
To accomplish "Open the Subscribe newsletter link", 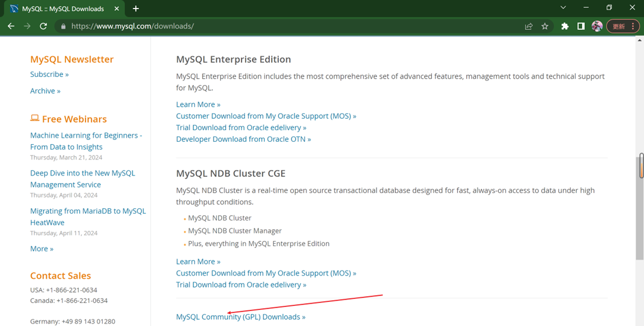I will tap(49, 74).
